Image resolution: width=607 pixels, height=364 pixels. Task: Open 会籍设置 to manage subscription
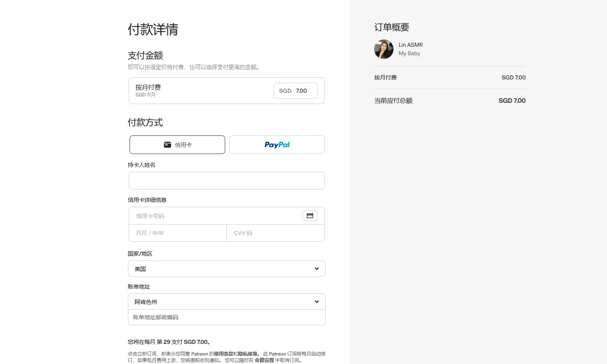264,360
